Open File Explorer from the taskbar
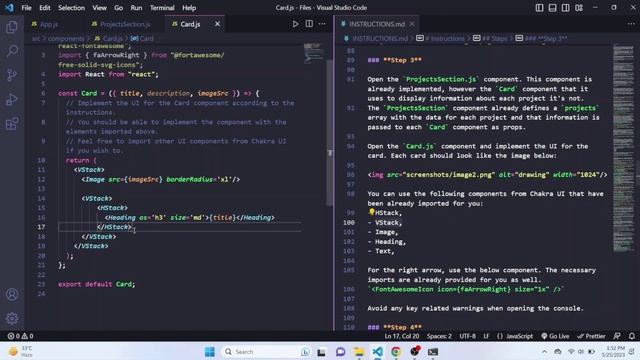Image resolution: width=640 pixels, height=360 pixels. click(x=359, y=351)
